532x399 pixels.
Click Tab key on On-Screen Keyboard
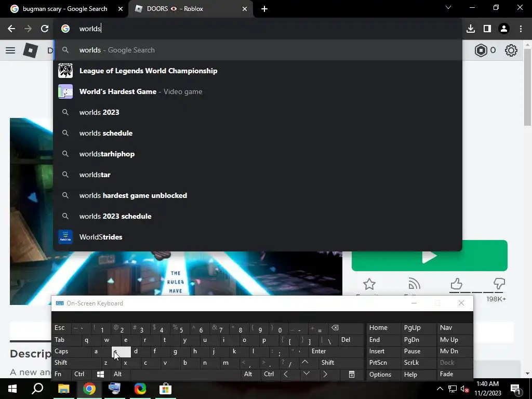click(x=66, y=340)
